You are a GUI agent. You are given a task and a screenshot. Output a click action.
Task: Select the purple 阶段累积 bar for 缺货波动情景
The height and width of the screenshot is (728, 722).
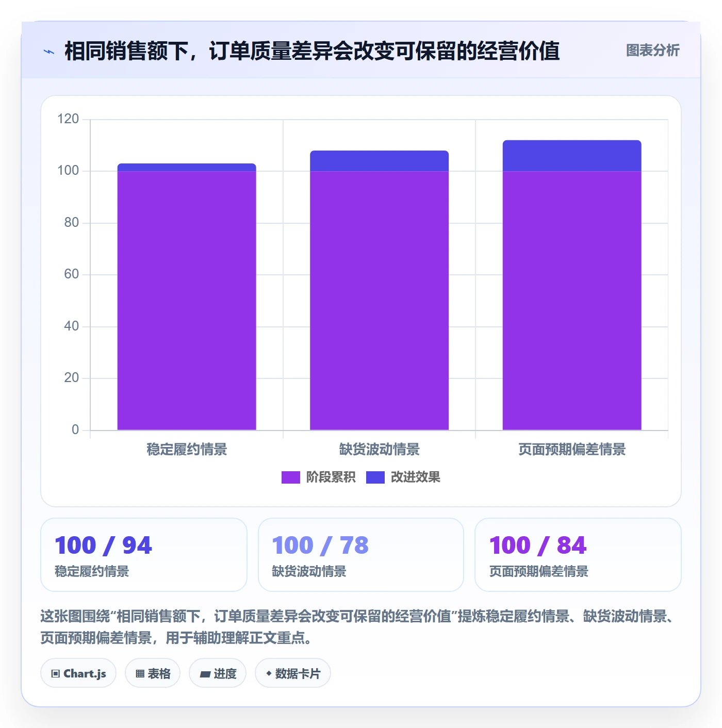tap(379, 301)
